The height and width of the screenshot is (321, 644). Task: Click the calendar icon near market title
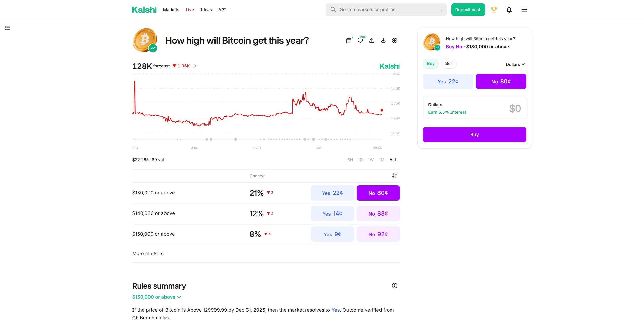tap(349, 41)
